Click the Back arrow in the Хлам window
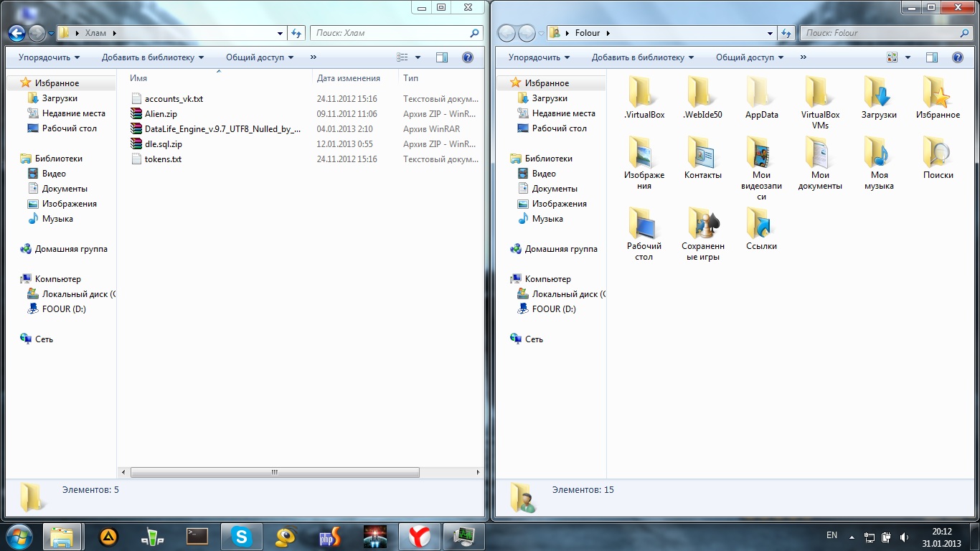Image resolution: width=980 pixels, height=551 pixels. pyautogui.click(x=17, y=33)
